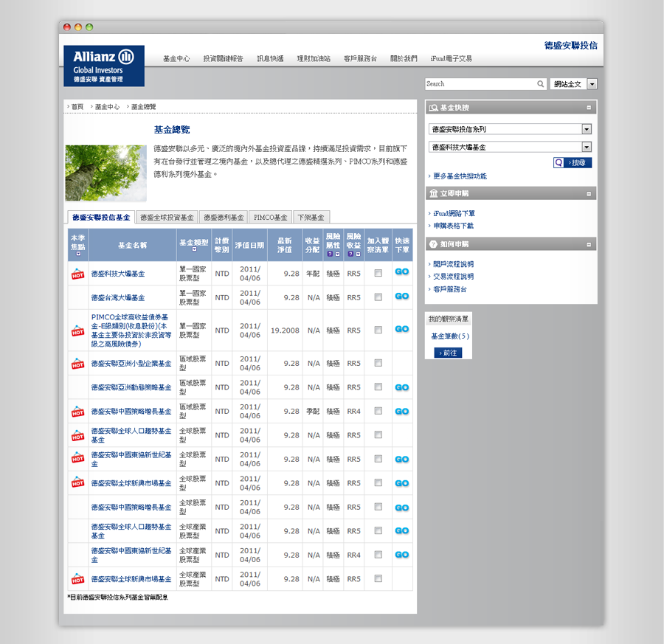Collapse the 如何申購 panel

point(589,244)
